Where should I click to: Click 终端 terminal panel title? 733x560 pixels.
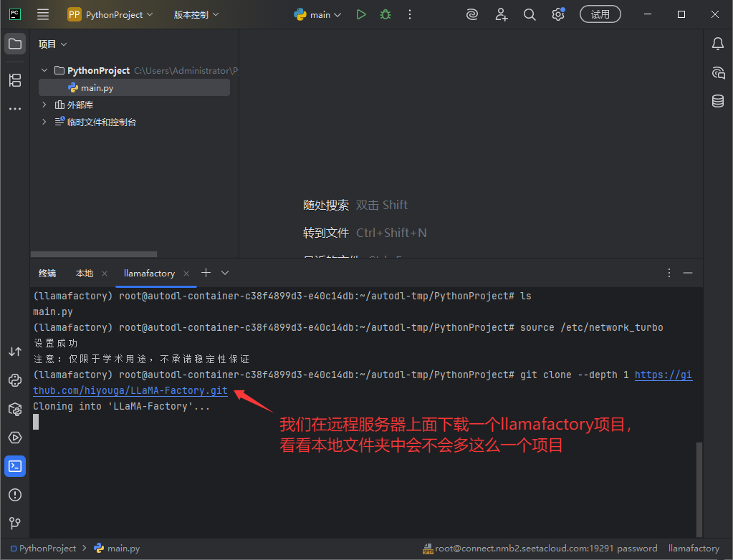(47, 274)
